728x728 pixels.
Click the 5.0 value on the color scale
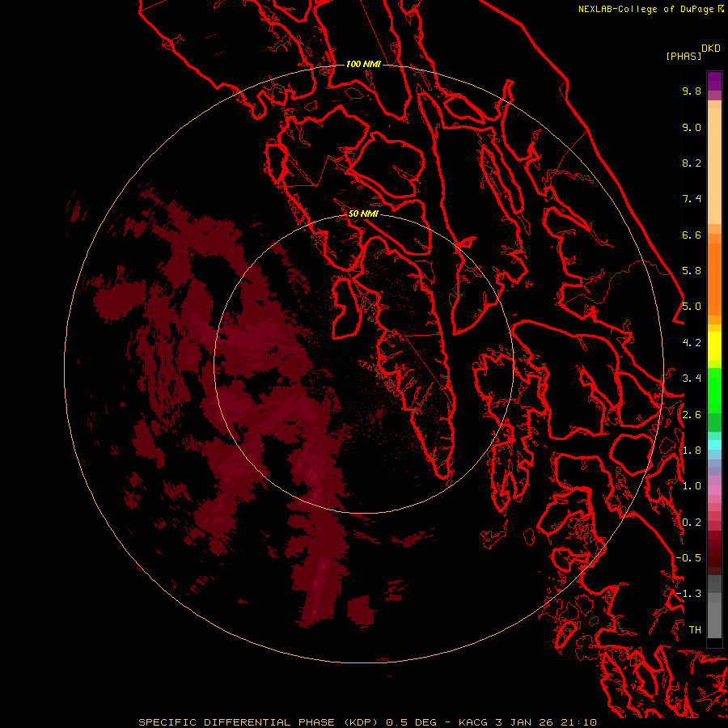[x=692, y=307]
